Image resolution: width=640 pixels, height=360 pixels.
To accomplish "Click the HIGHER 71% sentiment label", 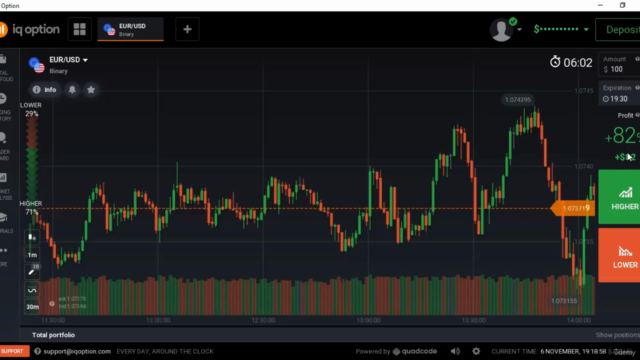I will click(x=31, y=208).
